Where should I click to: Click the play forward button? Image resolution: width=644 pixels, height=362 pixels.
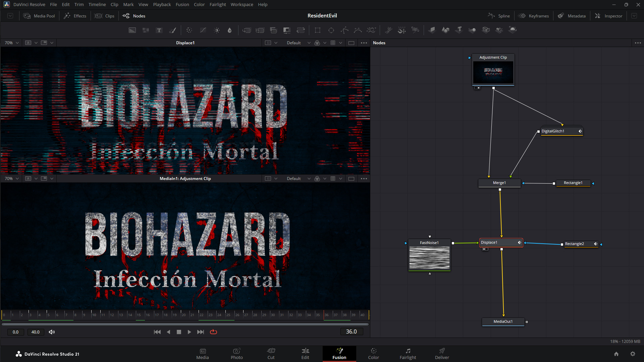click(190, 332)
